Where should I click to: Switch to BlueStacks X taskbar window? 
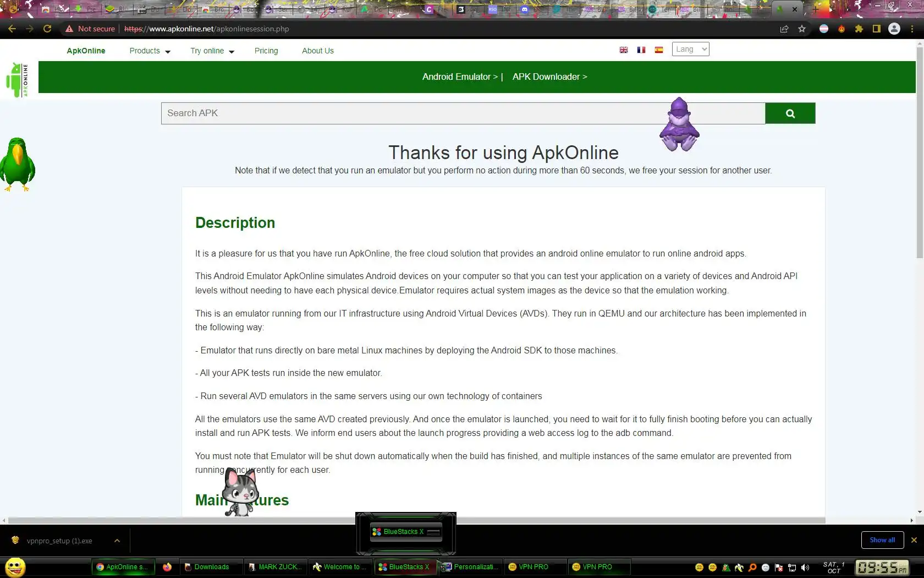pos(405,567)
